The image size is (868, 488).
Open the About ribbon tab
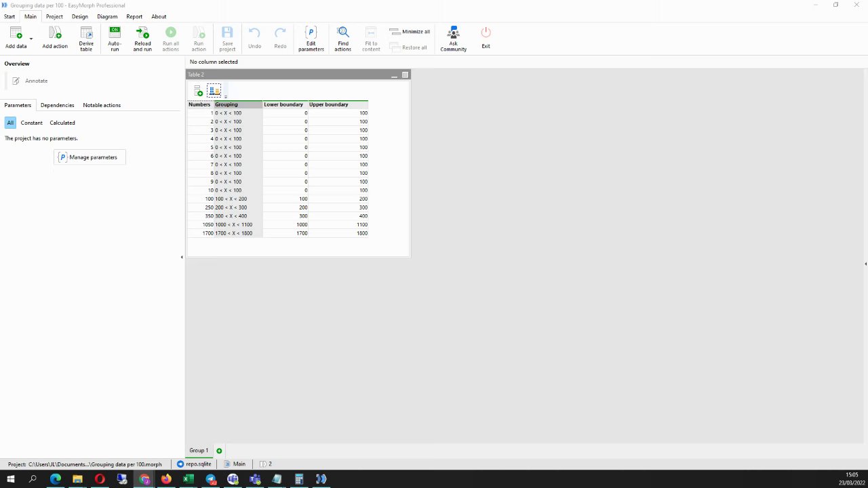tap(159, 16)
